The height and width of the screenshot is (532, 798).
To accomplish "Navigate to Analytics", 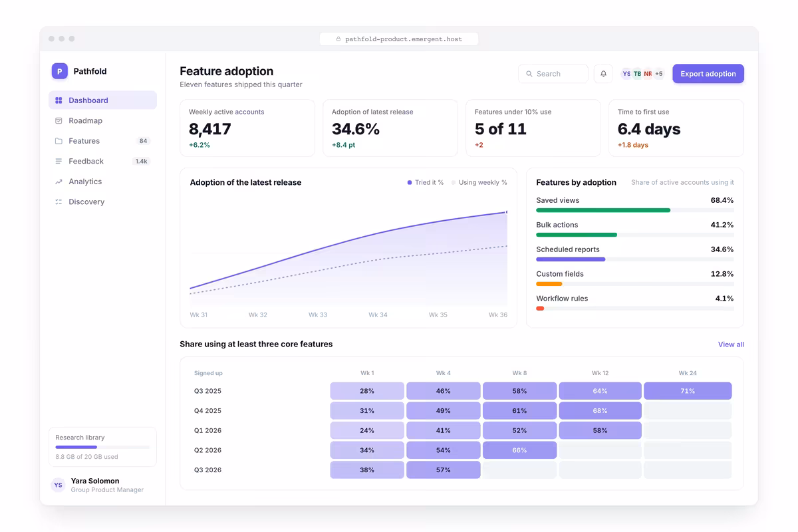I will point(102,182).
